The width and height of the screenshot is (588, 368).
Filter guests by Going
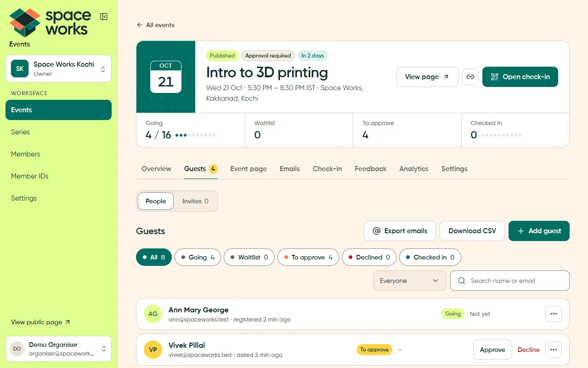point(198,257)
